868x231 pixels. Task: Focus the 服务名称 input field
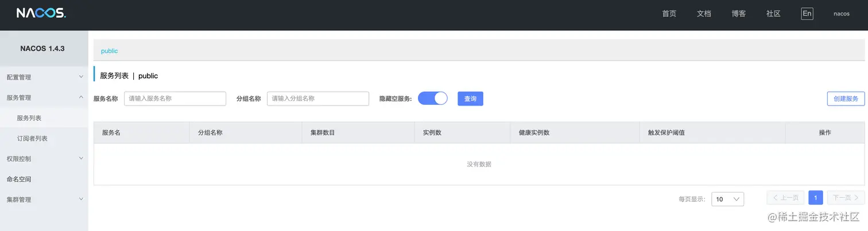coord(175,99)
